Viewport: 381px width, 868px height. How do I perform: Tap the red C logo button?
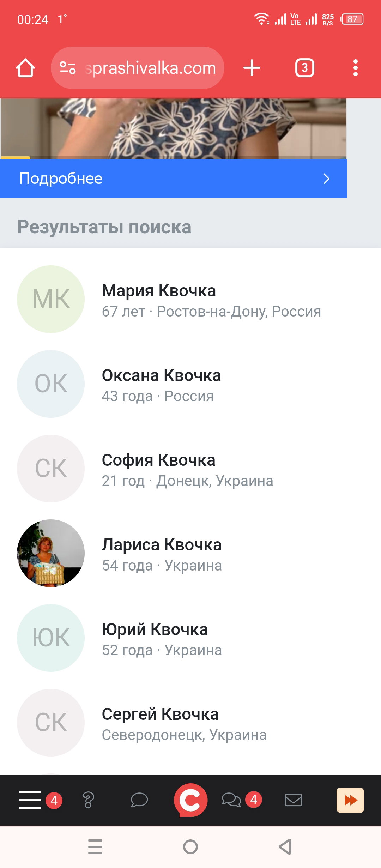190,800
